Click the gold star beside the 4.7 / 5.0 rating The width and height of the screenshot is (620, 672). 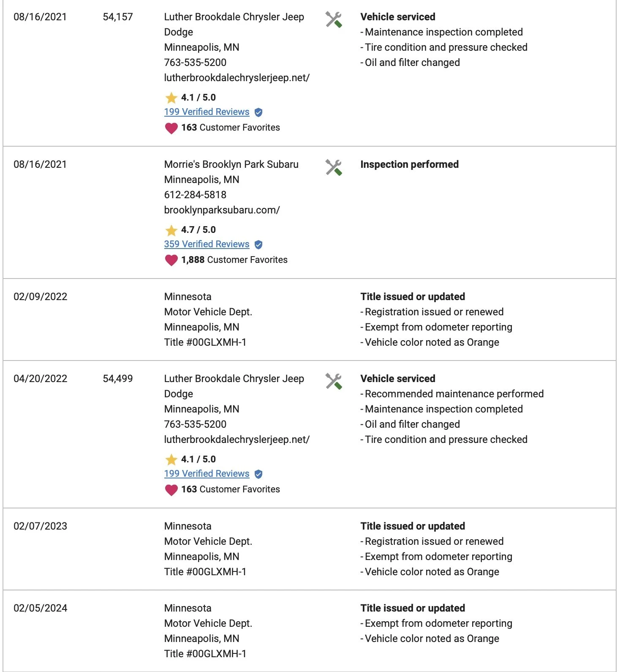coord(171,230)
